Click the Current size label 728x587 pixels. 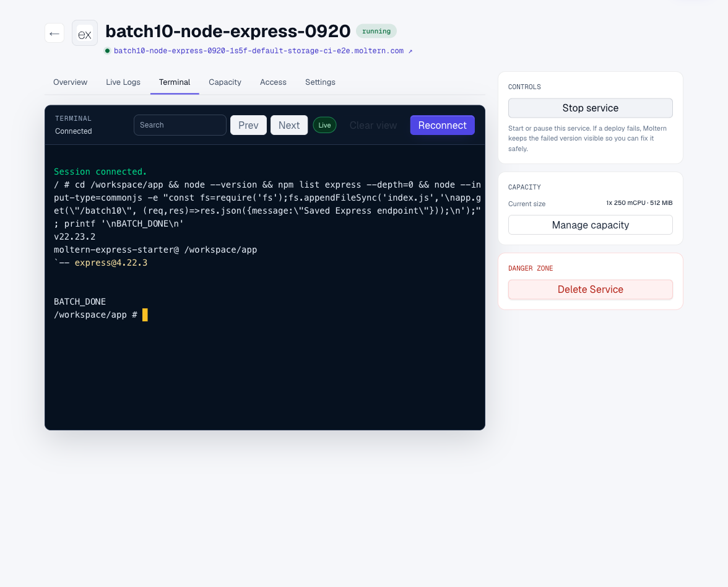point(527,204)
